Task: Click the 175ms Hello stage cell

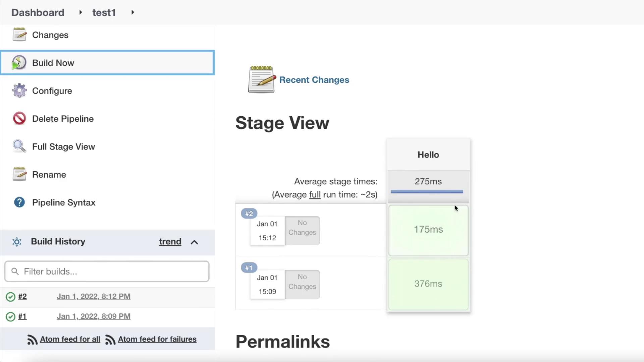Action: [x=428, y=230]
